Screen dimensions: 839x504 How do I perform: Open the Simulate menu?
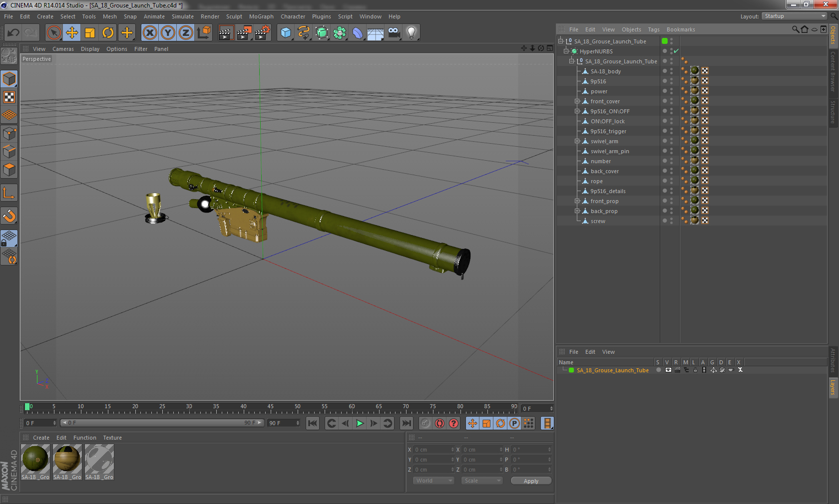tap(183, 16)
